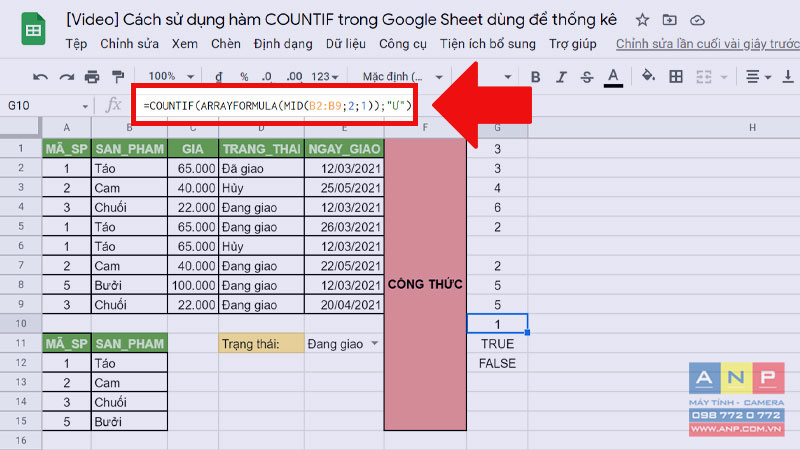Expand the merge cells options arrow
The width and height of the screenshot is (800, 450).
[x=724, y=78]
